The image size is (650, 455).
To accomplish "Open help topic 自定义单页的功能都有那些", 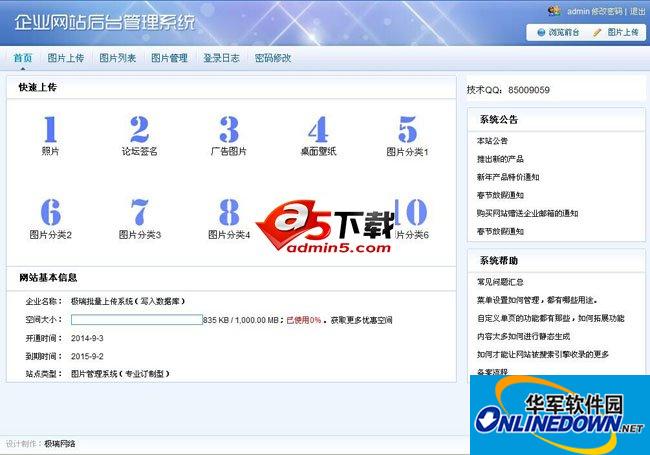I will pos(551,318).
